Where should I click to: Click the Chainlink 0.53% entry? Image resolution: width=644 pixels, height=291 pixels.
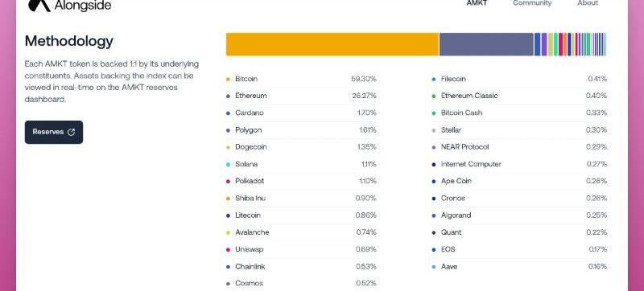point(301,266)
